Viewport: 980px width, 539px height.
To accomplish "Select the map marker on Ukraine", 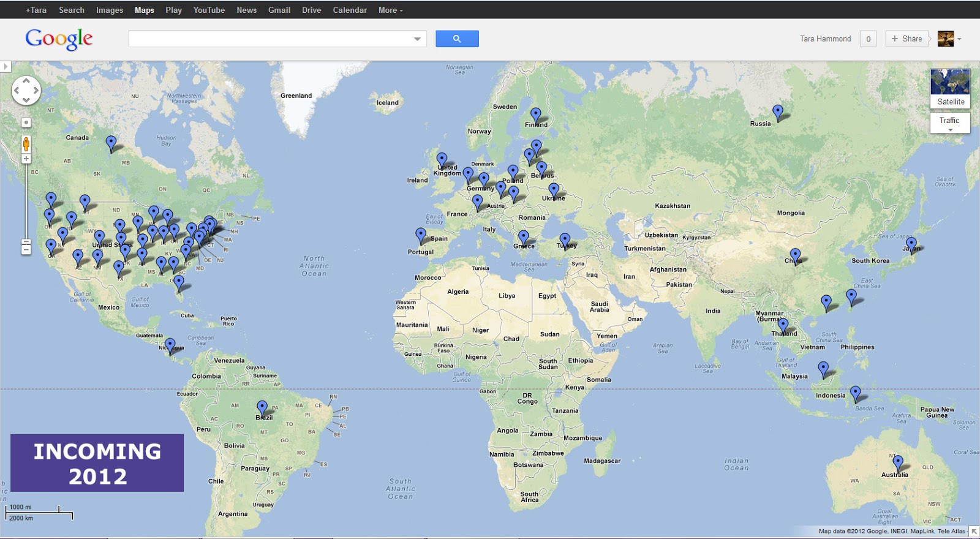I will (x=554, y=192).
